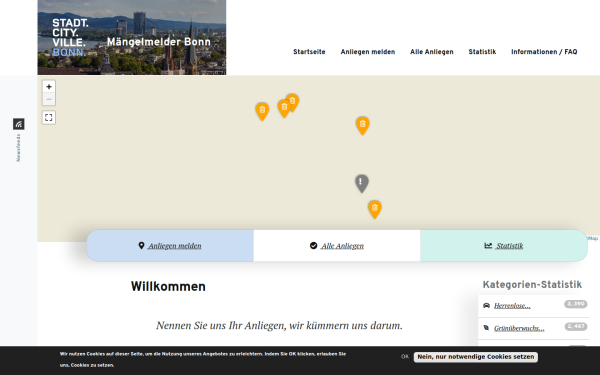
Task: Open the Newsfeeds RSS icon in sidebar
Action: pyautogui.click(x=19, y=124)
